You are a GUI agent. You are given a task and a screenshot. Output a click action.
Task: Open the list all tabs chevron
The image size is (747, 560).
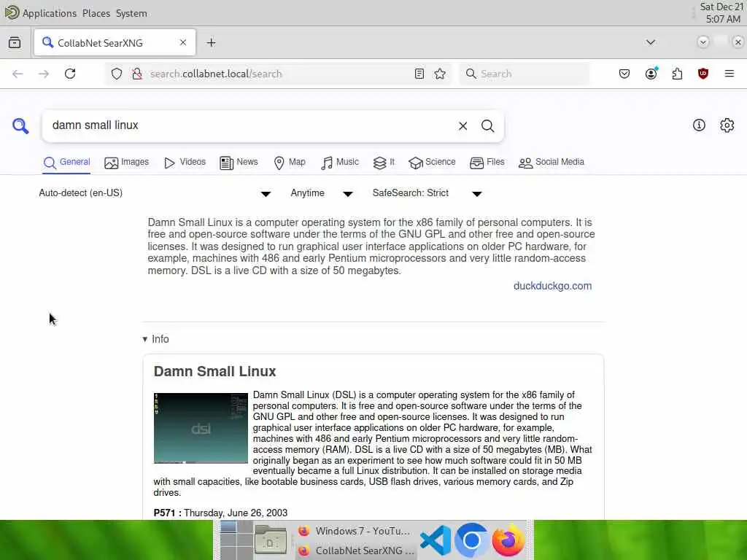(x=650, y=42)
